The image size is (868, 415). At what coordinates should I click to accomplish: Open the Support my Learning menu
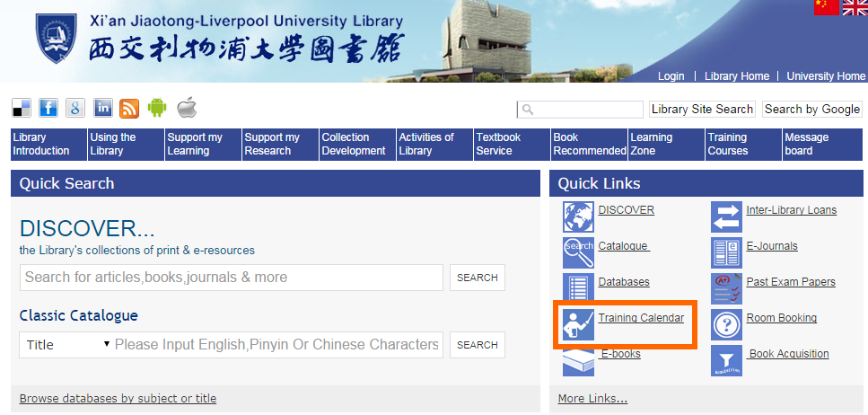203,145
